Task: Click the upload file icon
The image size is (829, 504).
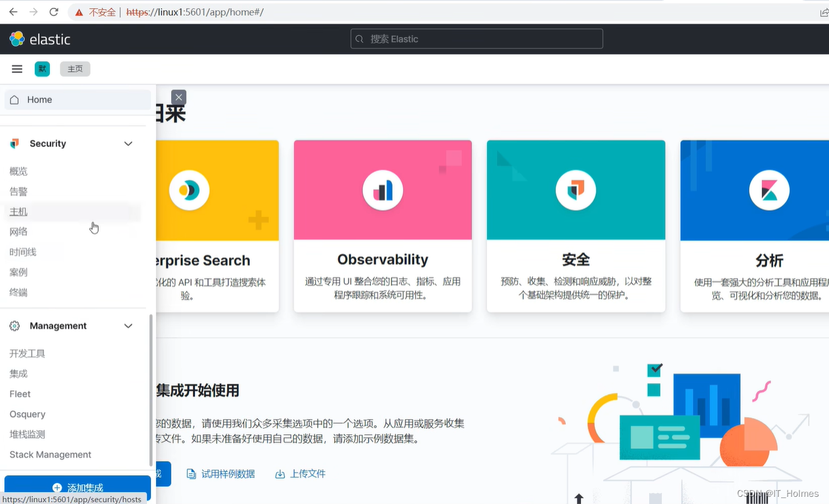Action: (280, 474)
